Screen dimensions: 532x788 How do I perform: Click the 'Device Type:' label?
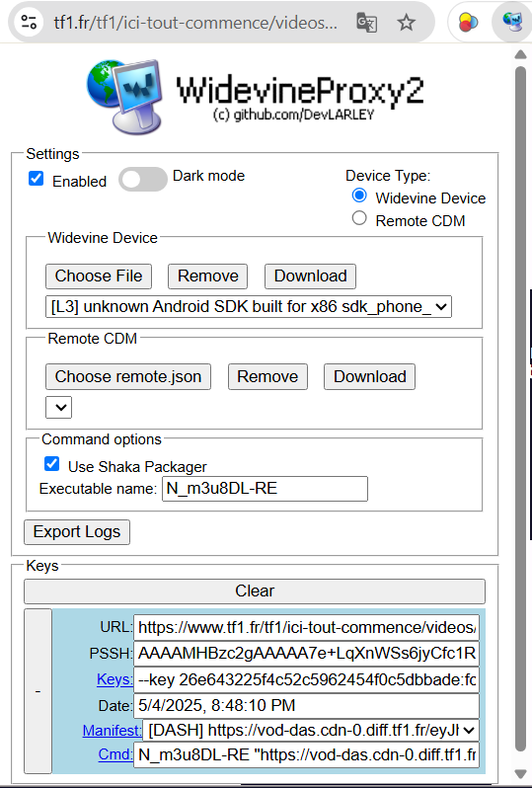(388, 176)
